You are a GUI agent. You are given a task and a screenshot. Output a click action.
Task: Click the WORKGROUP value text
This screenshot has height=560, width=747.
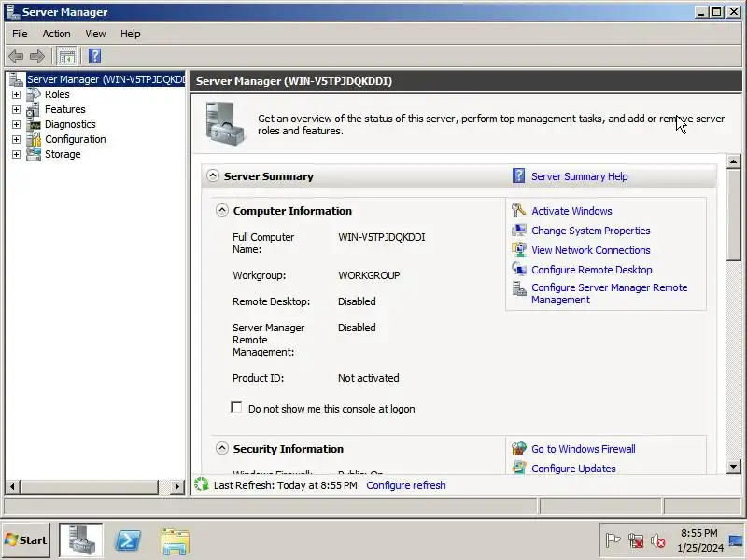click(x=369, y=275)
